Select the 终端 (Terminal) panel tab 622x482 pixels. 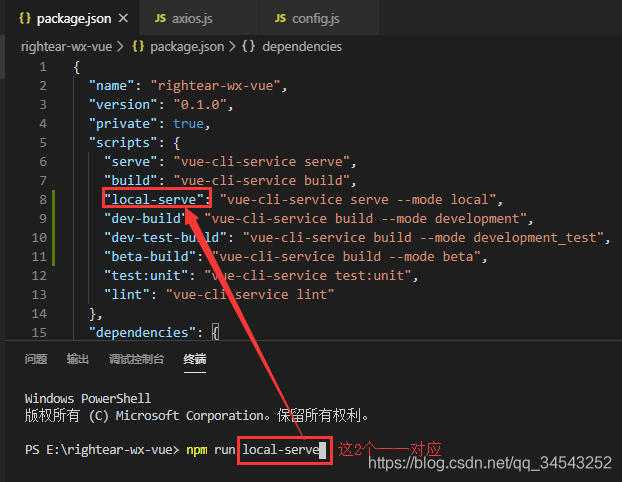pyautogui.click(x=195, y=360)
